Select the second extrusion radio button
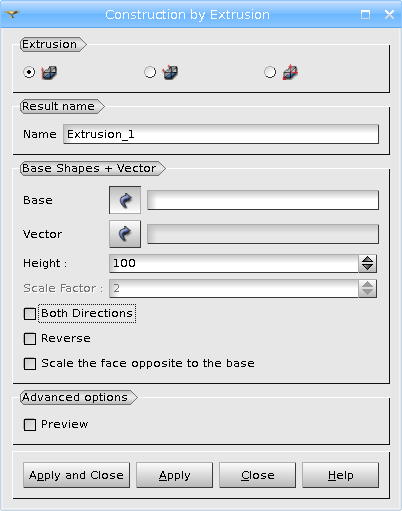Screen dimensions: 402x511 click(150, 72)
